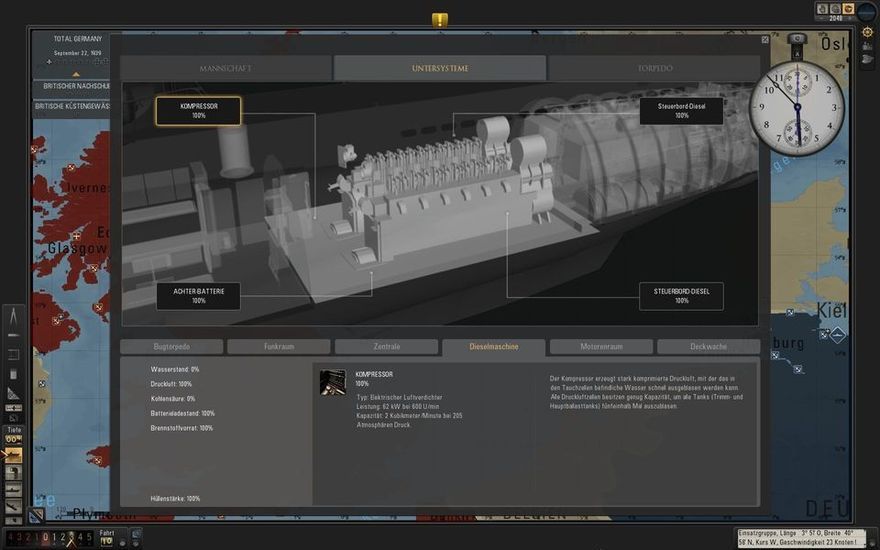Click the Kompressor thumbnail icon in details

[332, 382]
